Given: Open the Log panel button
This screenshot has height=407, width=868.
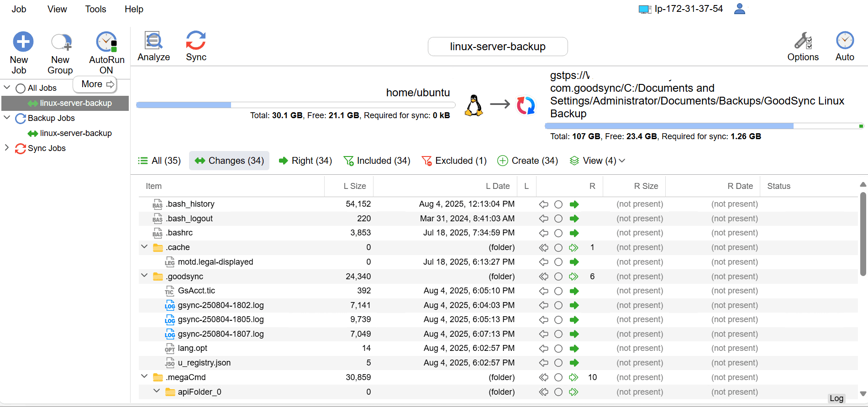Looking at the screenshot, I should click(836, 398).
